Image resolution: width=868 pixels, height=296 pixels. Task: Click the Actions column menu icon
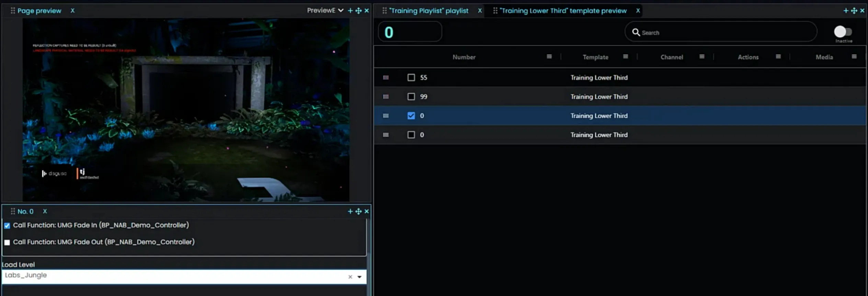(778, 57)
